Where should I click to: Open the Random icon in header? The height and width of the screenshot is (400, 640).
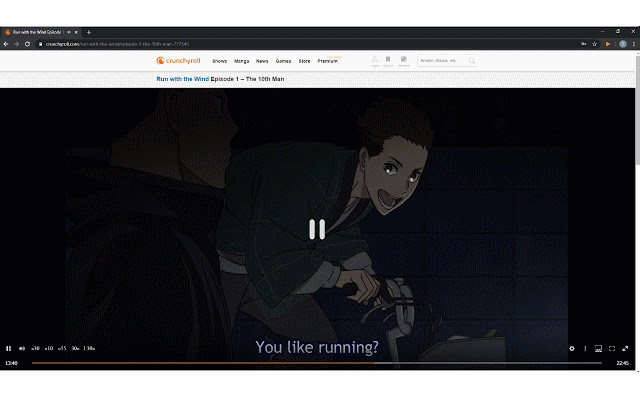pyautogui.click(x=404, y=62)
